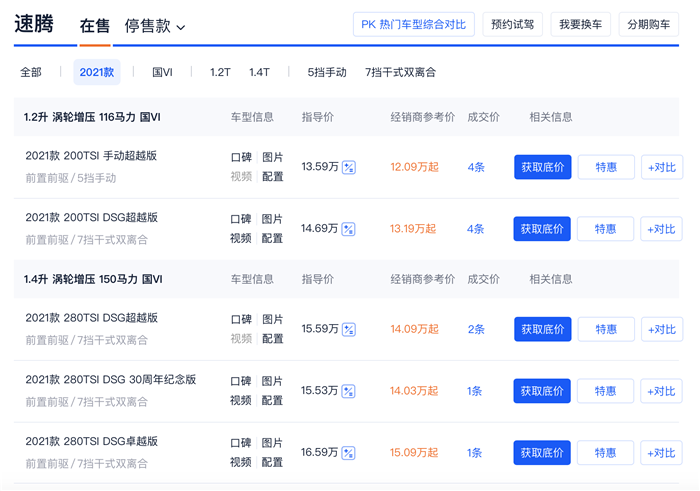The image size is (700, 491).
Task: Filter by 1.2T engine
Action: [x=220, y=72]
